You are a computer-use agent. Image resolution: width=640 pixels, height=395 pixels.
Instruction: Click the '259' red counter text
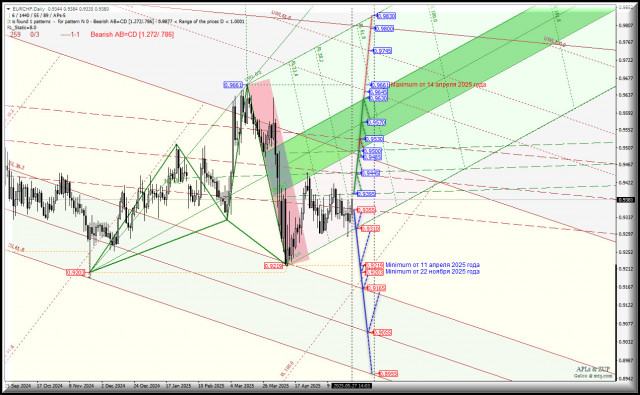(x=15, y=35)
